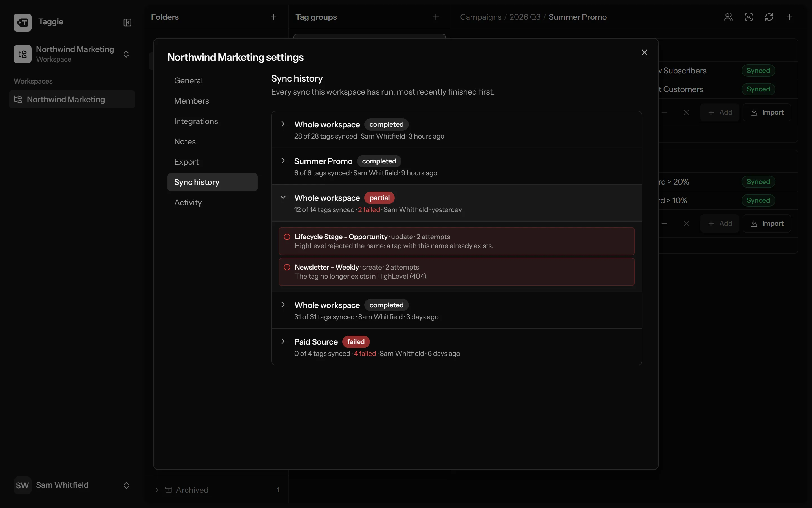Add a new folder with plus icon
The width and height of the screenshot is (812, 508).
[x=273, y=17]
